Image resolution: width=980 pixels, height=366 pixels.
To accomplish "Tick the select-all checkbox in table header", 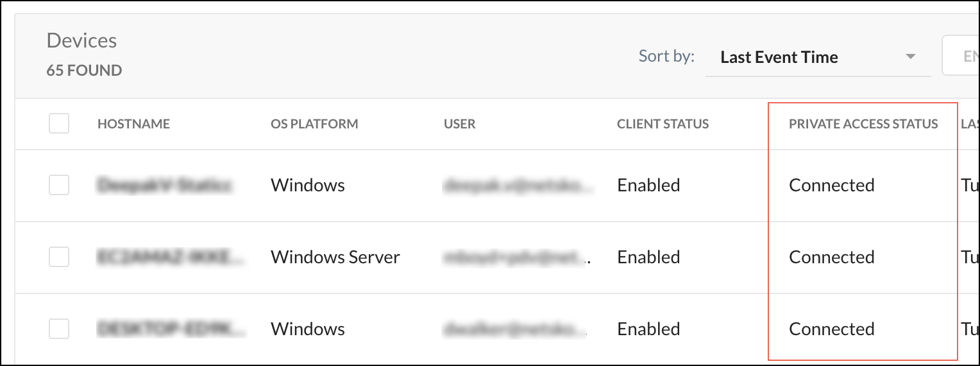I will click(59, 123).
